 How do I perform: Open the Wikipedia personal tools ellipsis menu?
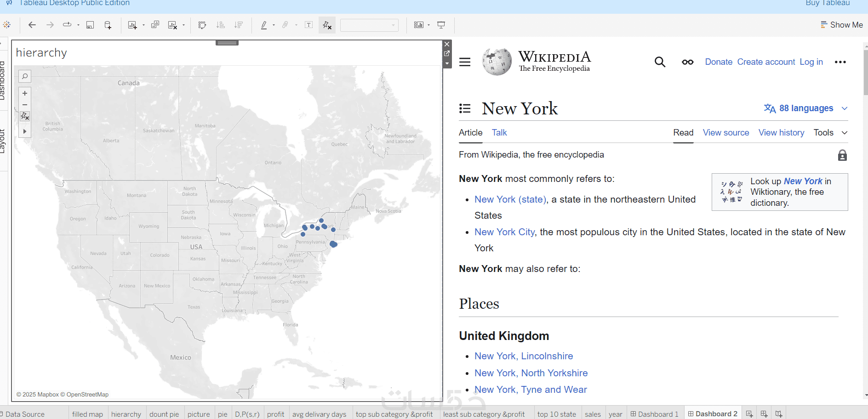[840, 62]
